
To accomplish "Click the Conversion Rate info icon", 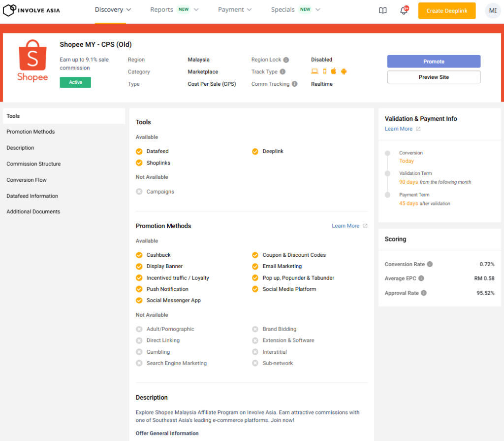I will pyautogui.click(x=430, y=264).
